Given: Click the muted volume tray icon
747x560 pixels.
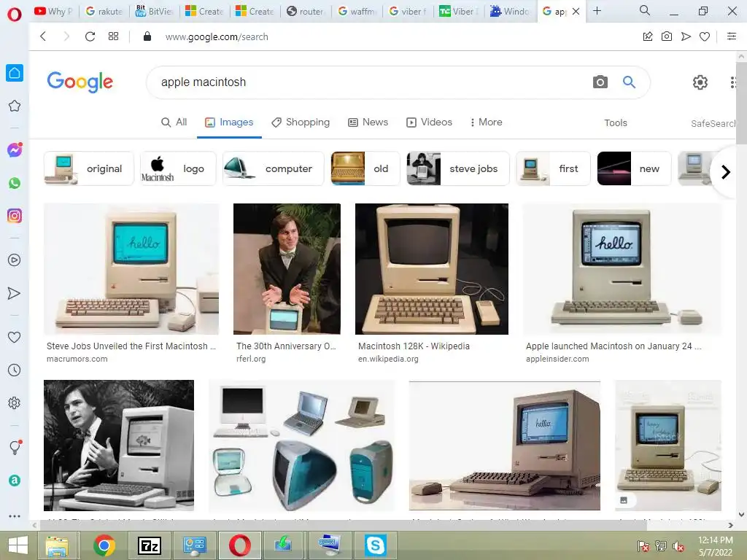Looking at the screenshot, I should pyautogui.click(x=679, y=546).
